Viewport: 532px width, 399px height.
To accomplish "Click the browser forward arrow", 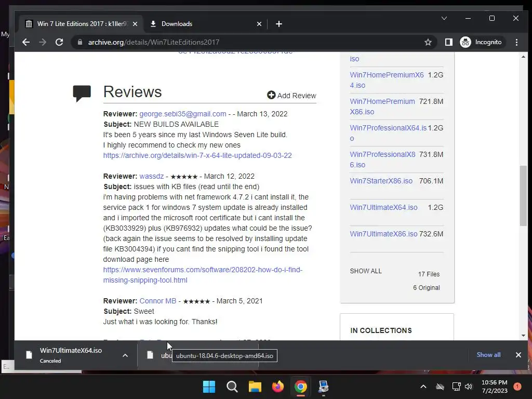I will [43, 42].
